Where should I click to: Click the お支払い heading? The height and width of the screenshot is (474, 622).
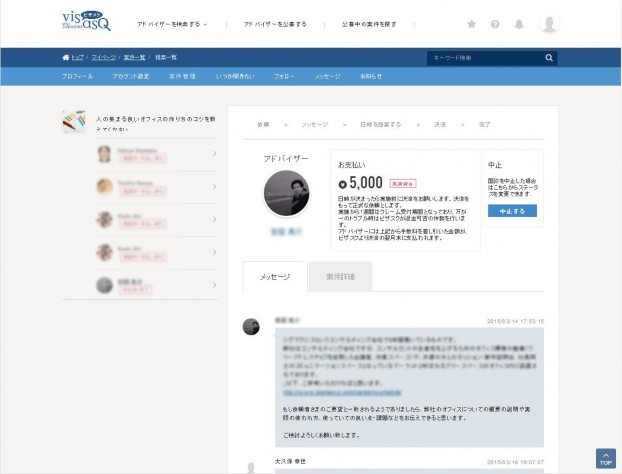pyautogui.click(x=351, y=165)
